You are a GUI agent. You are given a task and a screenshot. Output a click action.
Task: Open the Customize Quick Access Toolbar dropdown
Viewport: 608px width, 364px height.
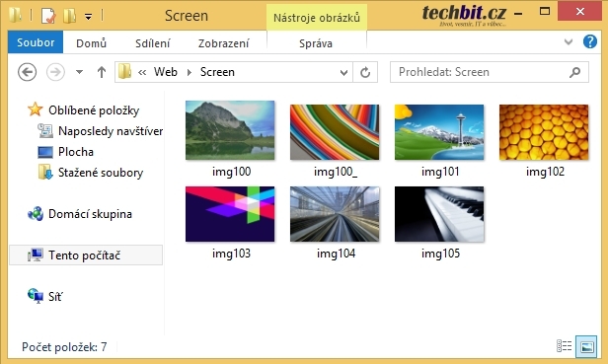[89, 17]
